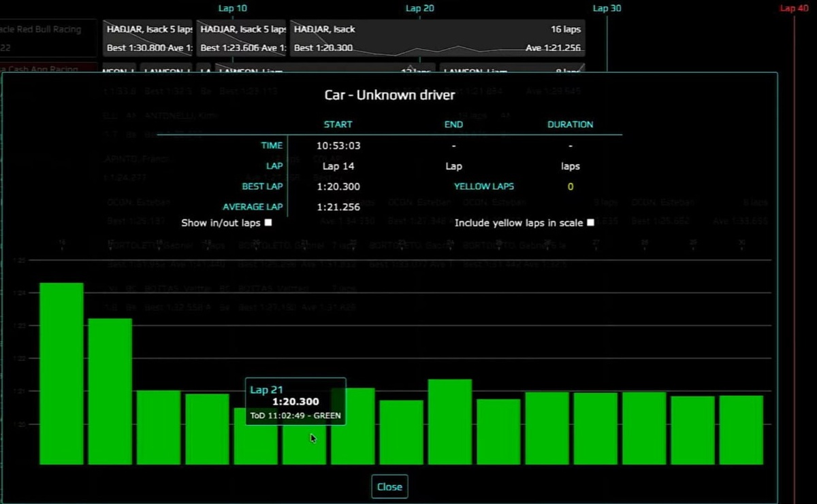Screen dimensions: 817x504
Task: Click the start time value 10:53:03
Action: pyautogui.click(x=338, y=146)
